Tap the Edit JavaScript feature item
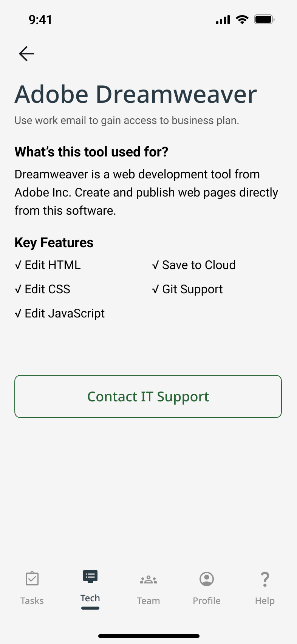This screenshot has height=644, width=297. point(60,313)
